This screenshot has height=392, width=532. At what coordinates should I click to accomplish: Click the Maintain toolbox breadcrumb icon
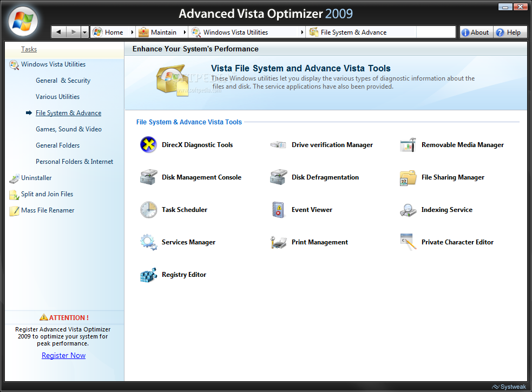point(143,32)
